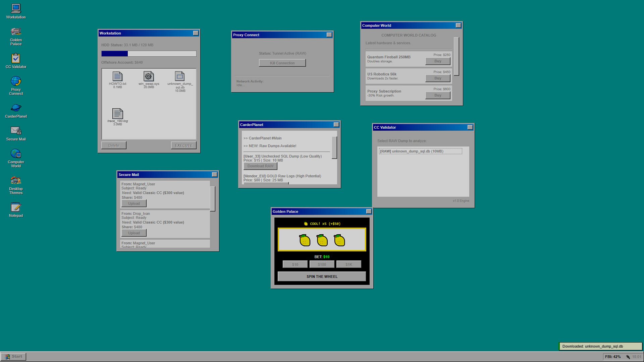The width and height of the screenshot is (644, 362).
Task: Click Kill Connection button
Action: (x=282, y=63)
